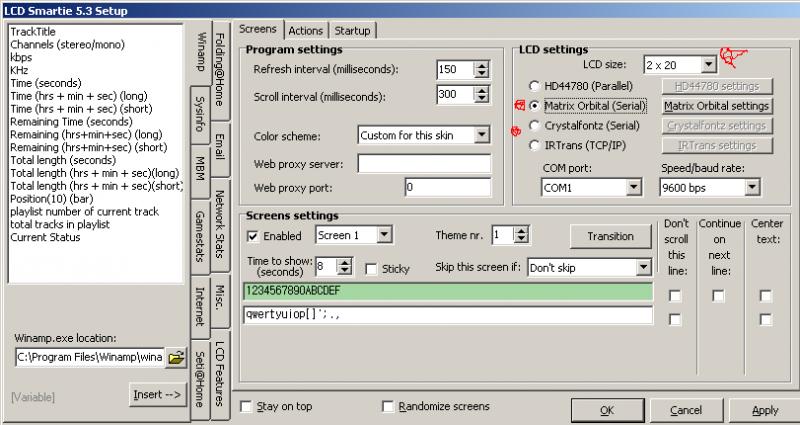Decrease the Time to show seconds value
The image size is (800, 425).
coord(345,272)
